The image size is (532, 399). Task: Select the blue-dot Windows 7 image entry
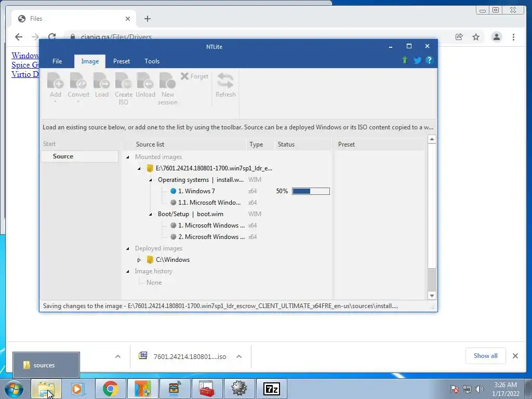(196, 191)
